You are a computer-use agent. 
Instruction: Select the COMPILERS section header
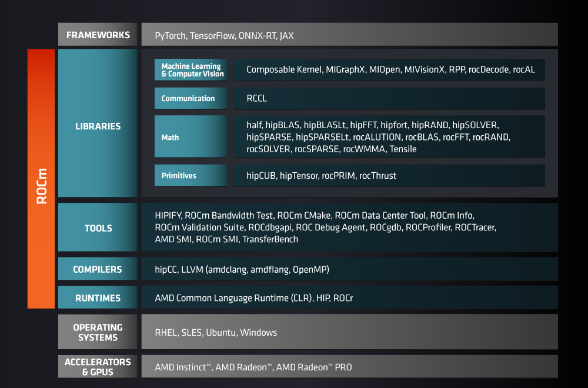[x=97, y=269]
